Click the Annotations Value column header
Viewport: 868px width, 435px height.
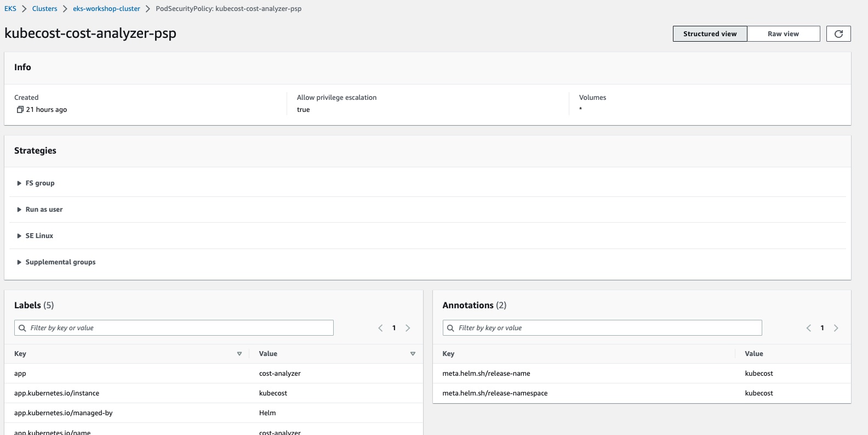coord(754,354)
